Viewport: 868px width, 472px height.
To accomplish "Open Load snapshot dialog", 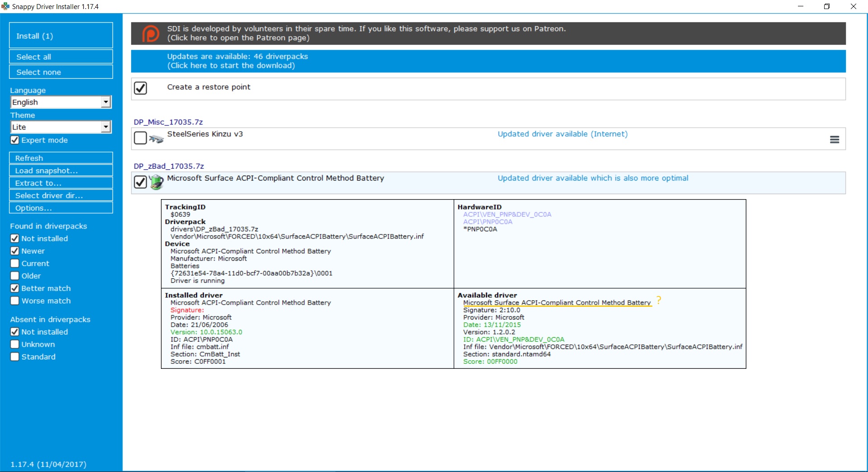I will [x=61, y=171].
